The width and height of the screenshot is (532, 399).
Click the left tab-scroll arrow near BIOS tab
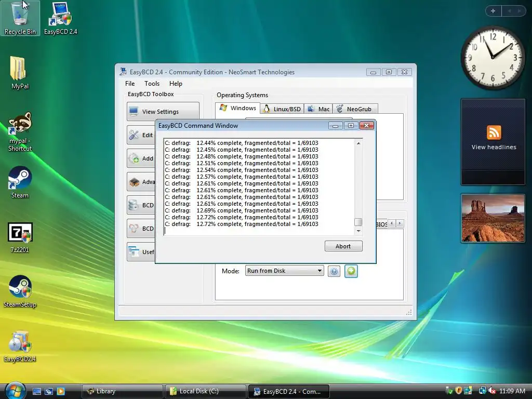[x=392, y=223]
